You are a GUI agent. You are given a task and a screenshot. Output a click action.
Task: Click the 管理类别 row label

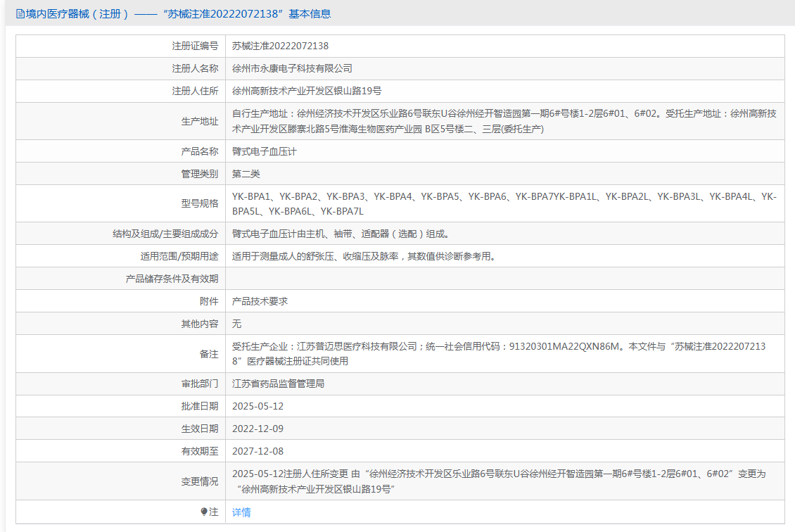200,174
